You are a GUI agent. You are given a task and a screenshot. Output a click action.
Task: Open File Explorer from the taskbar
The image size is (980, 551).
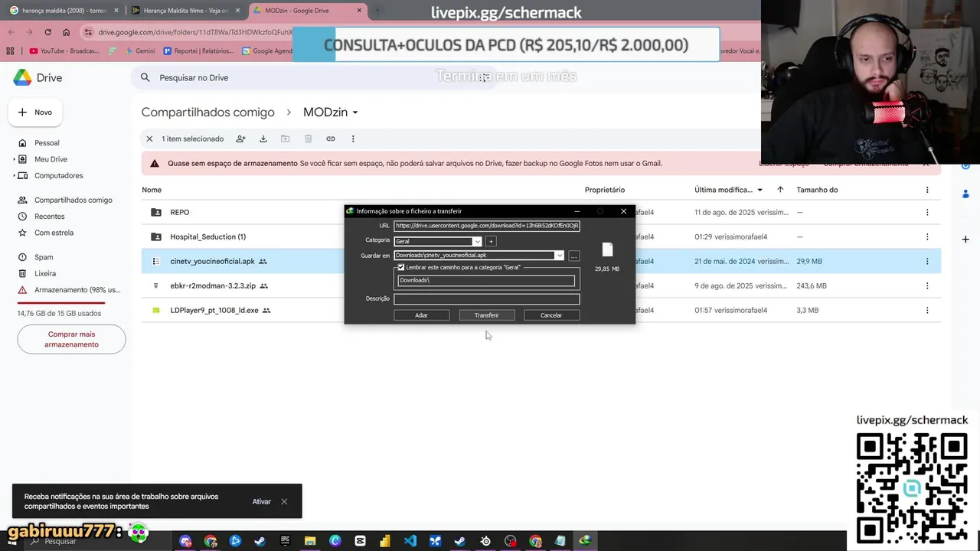pyautogui.click(x=310, y=541)
